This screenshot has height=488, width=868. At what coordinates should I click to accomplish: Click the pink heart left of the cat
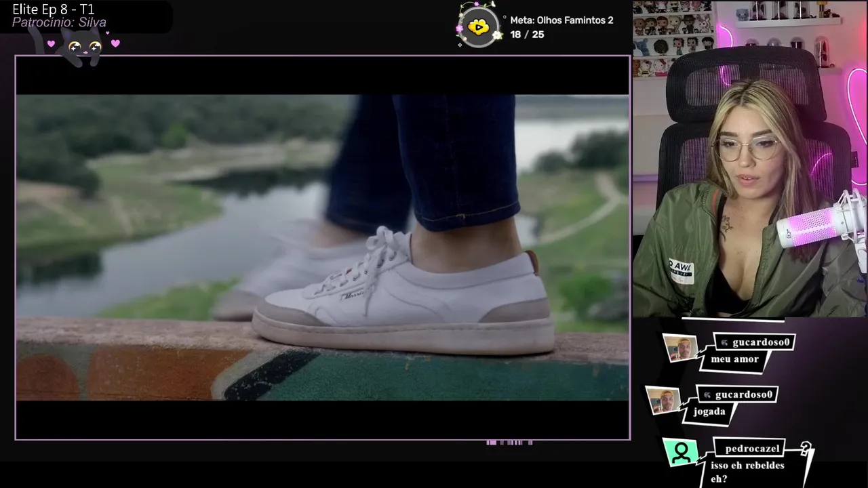(x=51, y=44)
